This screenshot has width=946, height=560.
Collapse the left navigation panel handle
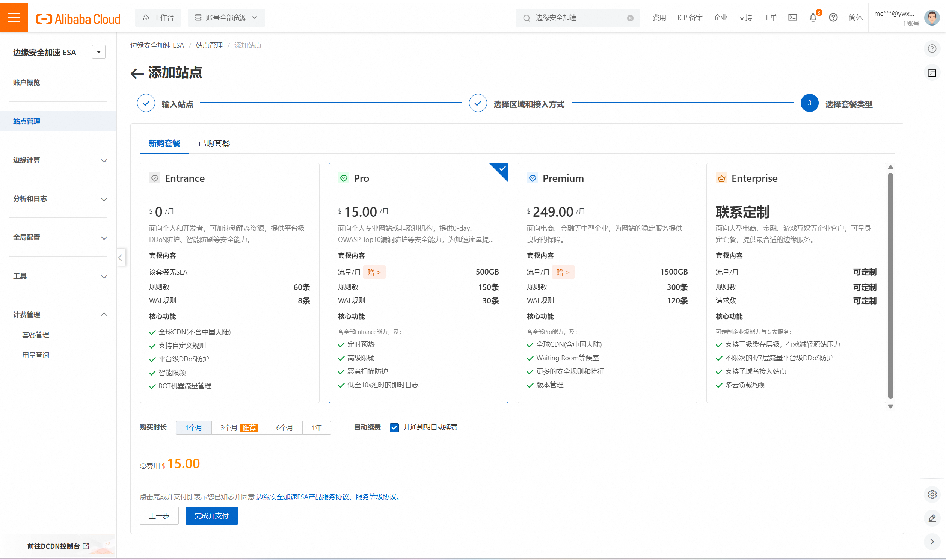[x=120, y=257]
